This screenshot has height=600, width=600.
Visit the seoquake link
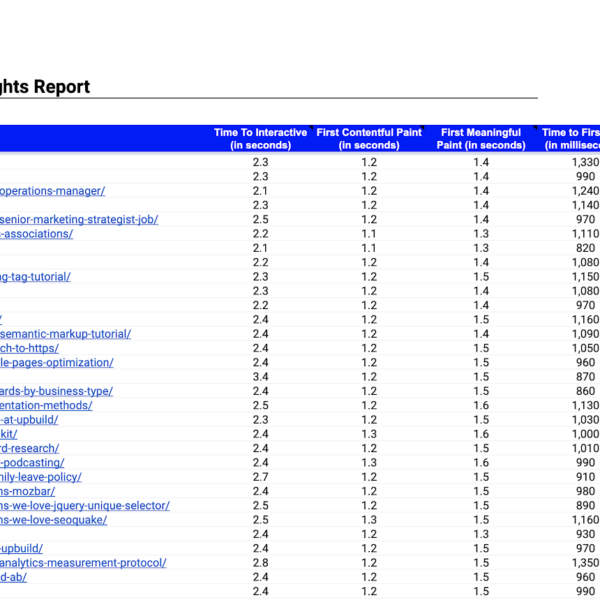[53, 520]
